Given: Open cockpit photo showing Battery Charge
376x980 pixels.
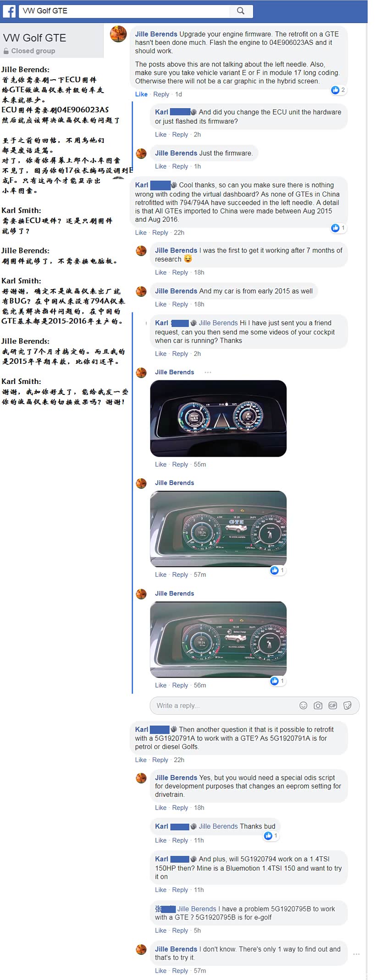Looking at the screenshot, I should [218, 640].
